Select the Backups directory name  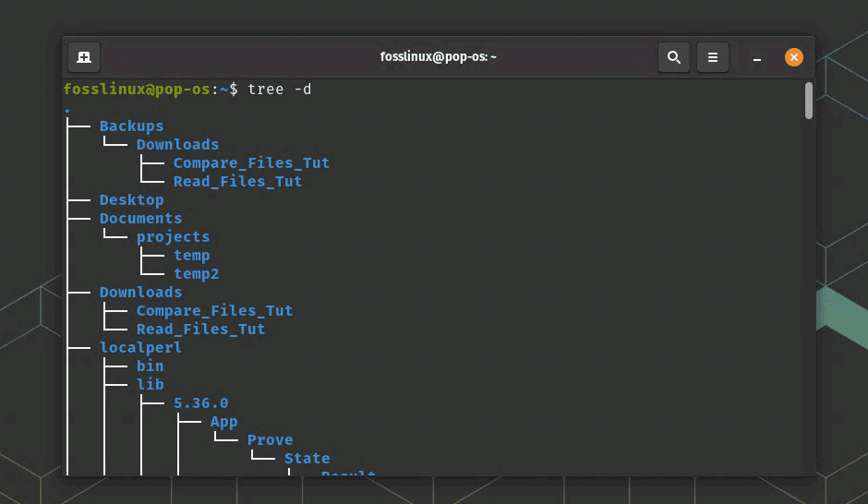pyautogui.click(x=132, y=126)
